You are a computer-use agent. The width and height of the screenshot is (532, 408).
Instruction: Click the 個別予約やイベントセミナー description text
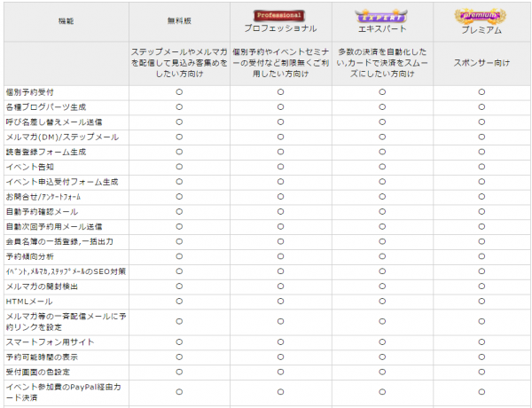pos(280,63)
